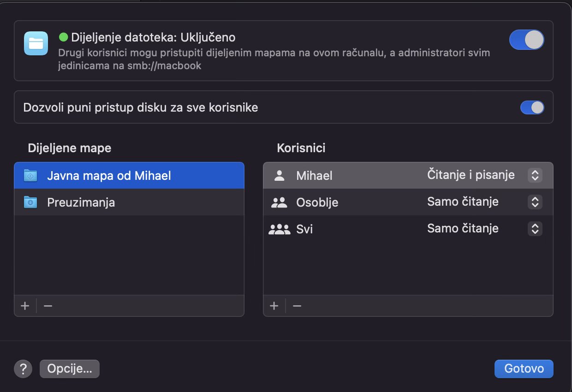This screenshot has width=572, height=392.
Task: Open Mihael's permission dropdown
Action: point(535,175)
